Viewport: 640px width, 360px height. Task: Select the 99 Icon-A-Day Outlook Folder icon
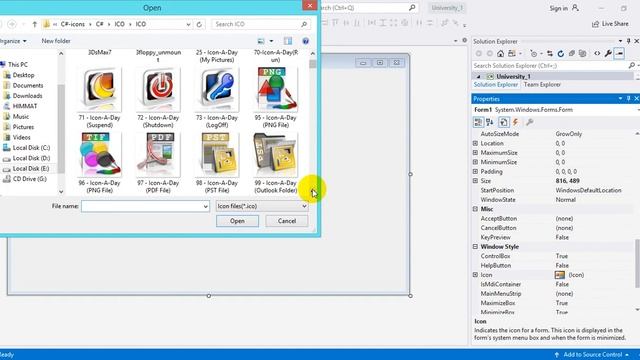click(x=276, y=163)
